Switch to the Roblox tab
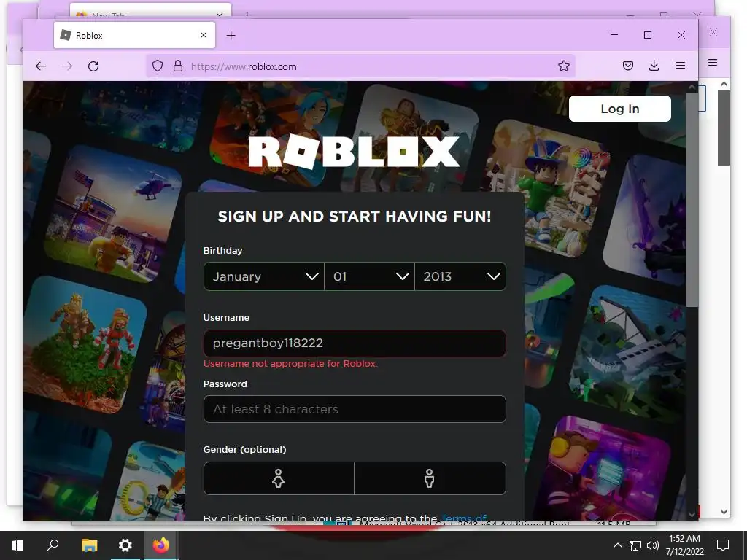The image size is (747, 560). tap(134, 35)
